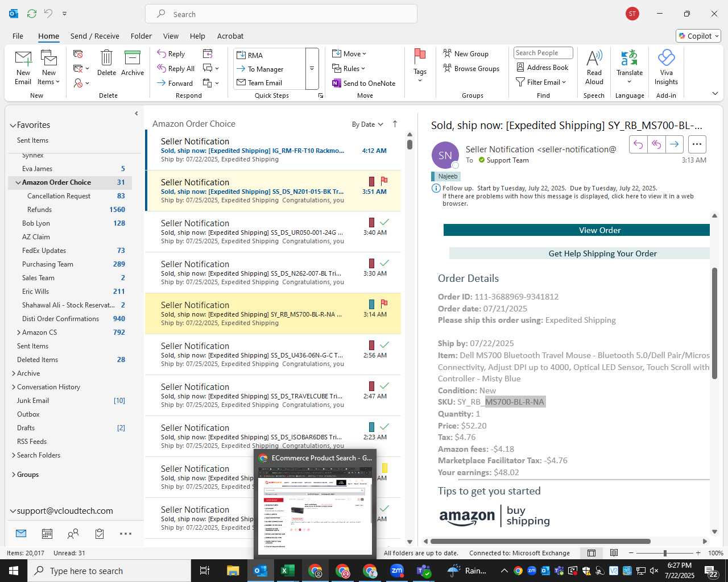
Task: Click reply all arrow in reading pane
Action: click(656, 144)
